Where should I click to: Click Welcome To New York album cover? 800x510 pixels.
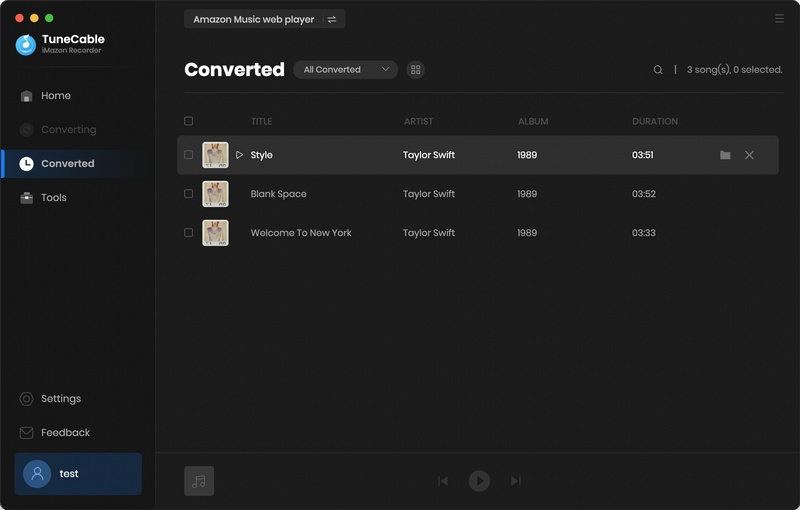215,233
